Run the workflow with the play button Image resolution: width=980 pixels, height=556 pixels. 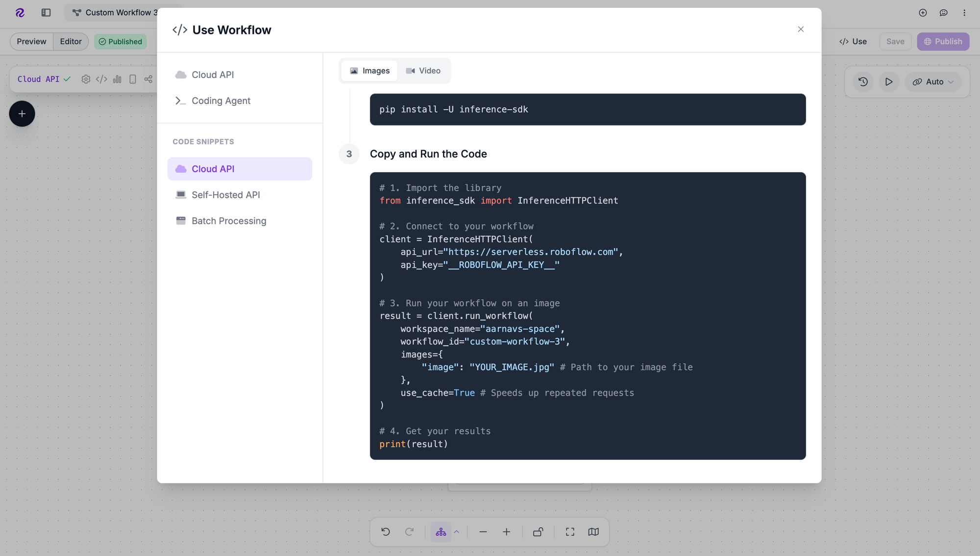tap(889, 82)
